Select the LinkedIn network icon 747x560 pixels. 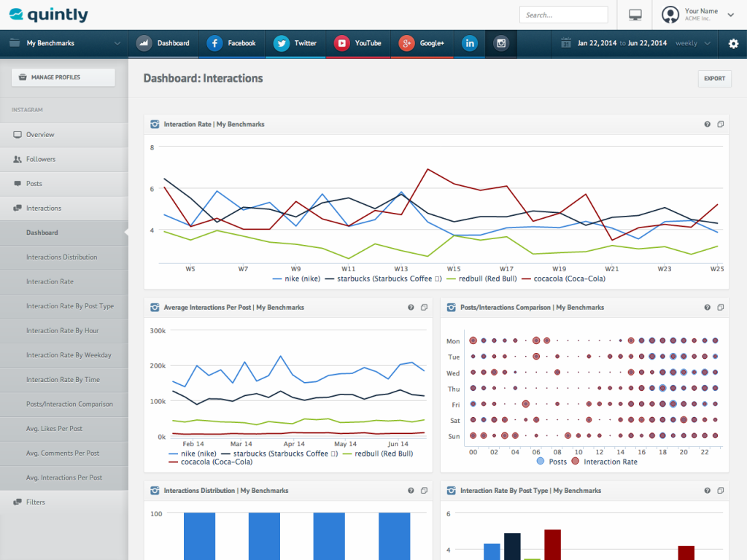coord(470,43)
